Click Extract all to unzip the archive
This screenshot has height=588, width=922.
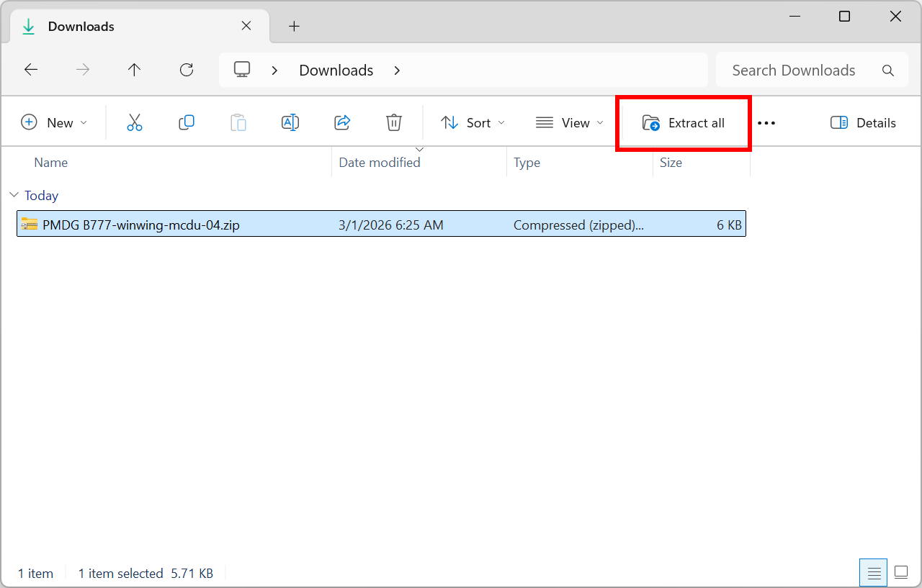(683, 122)
